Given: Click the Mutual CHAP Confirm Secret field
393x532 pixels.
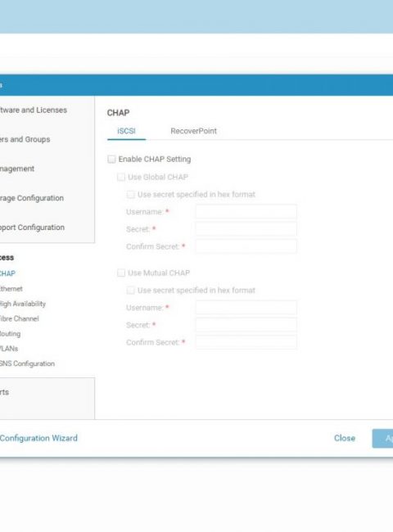Looking at the screenshot, I should pyautogui.click(x=246, y=342).
